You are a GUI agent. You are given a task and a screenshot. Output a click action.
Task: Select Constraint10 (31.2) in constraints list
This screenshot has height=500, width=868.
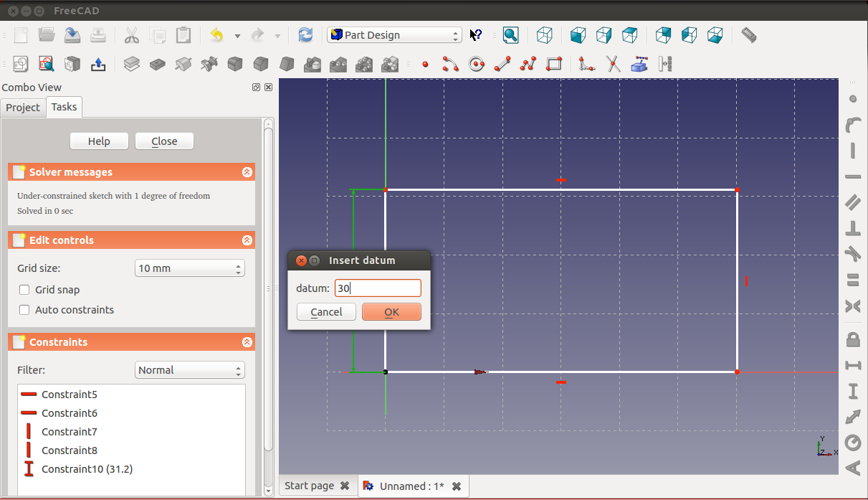(87, 469)
